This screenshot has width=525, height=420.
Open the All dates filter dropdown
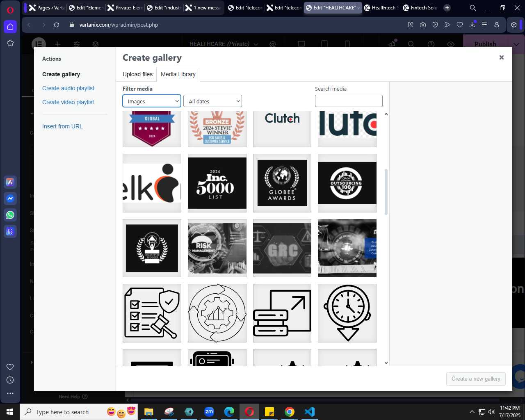212,101
